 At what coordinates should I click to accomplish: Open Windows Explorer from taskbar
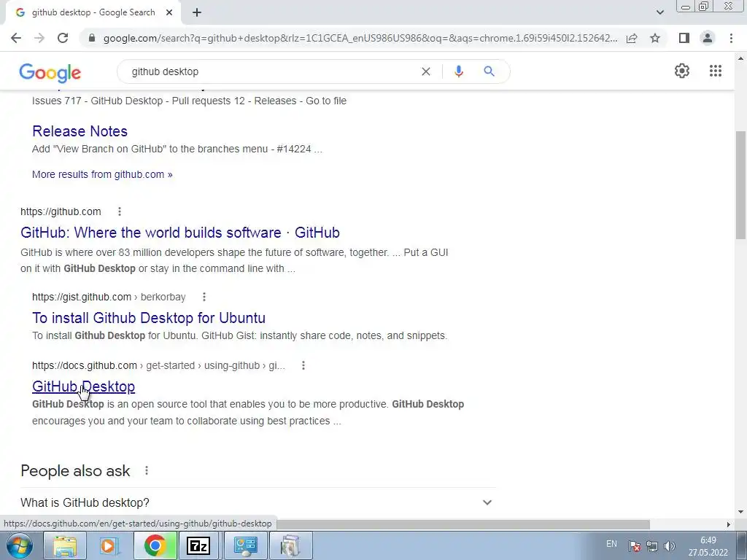65,545
